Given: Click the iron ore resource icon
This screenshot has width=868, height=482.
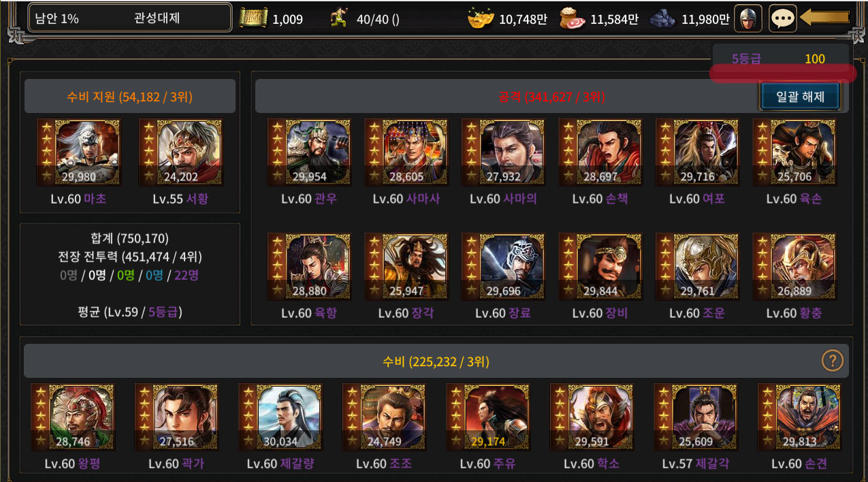Looking at the screenshot, I should click(663, 19).
